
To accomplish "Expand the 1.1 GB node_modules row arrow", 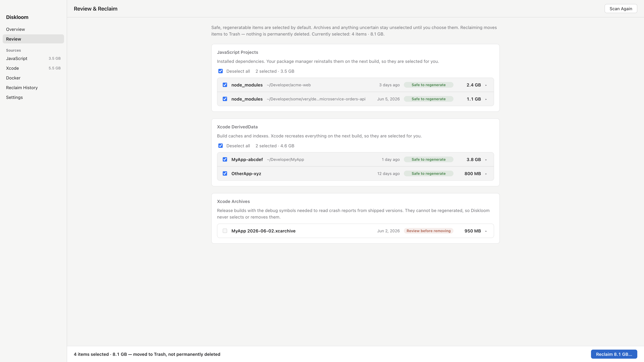I will click(x=486, y=99).
